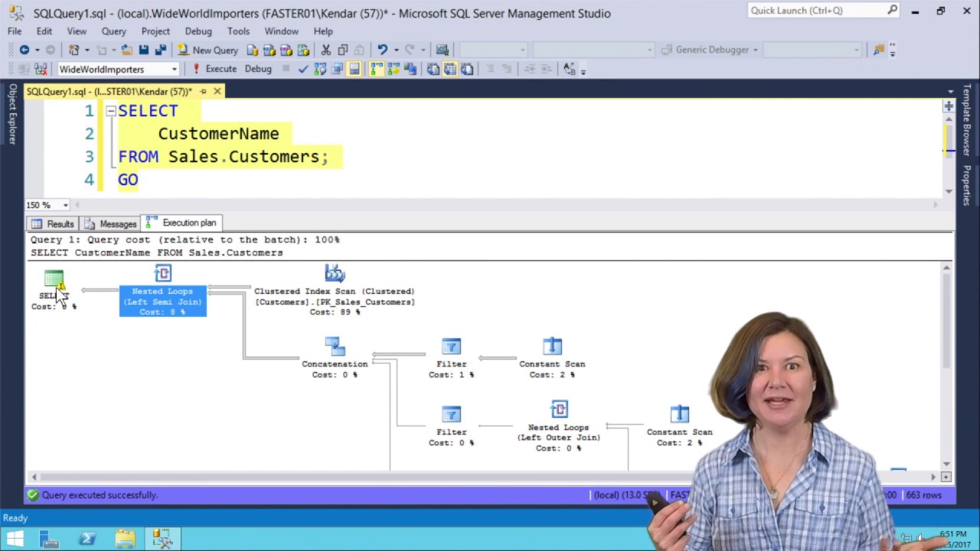The width and height of the screenshot is (980, 551).
Task: Open the Windows Start button
Action: click(x=15, y=539)
